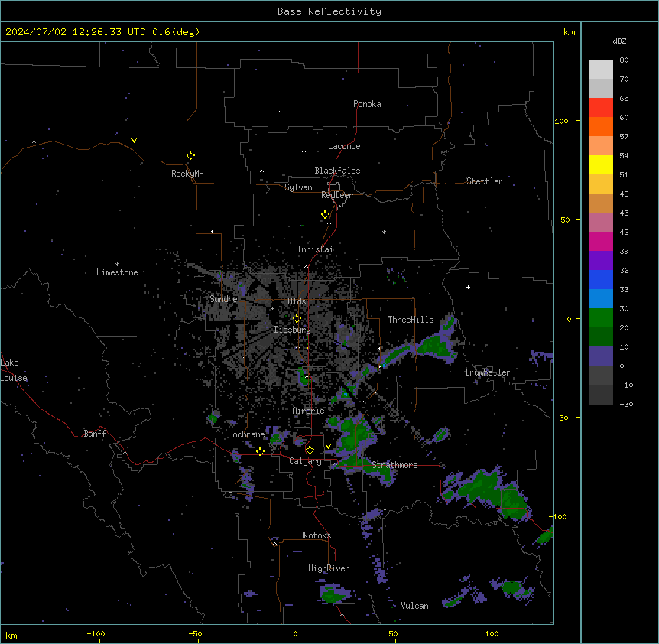Click the Limestone label
The height and width of the screenshot is (644, 659).
coord(117,272)
